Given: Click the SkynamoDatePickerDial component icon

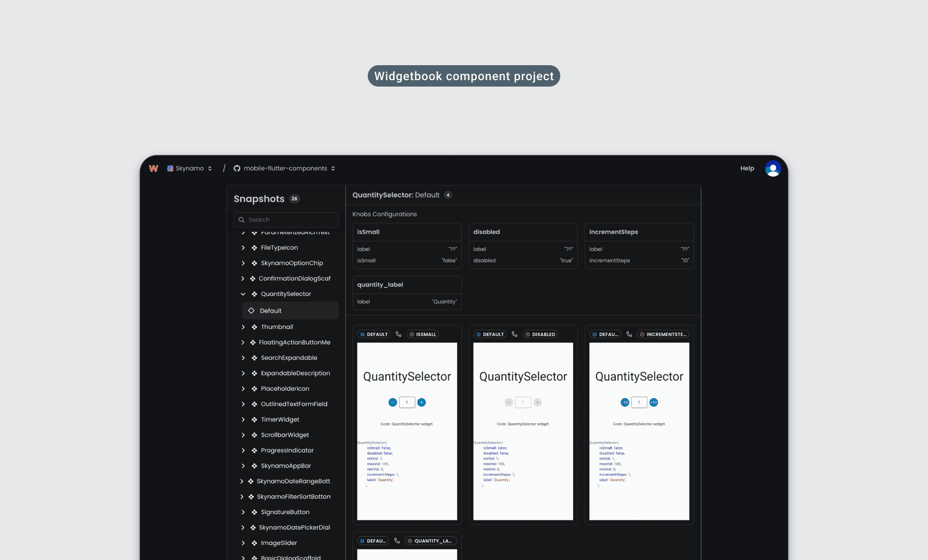Looking at the screenshot, I should coord(253,527).
